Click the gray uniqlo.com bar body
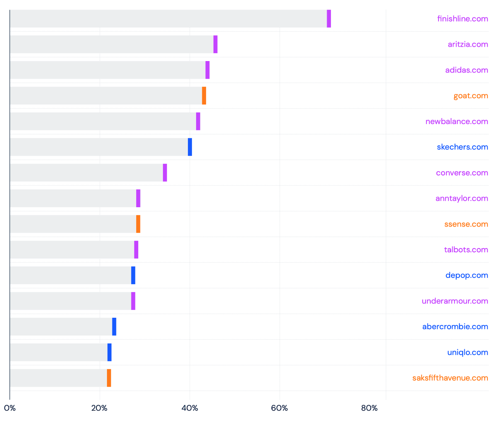 [59, 353]
